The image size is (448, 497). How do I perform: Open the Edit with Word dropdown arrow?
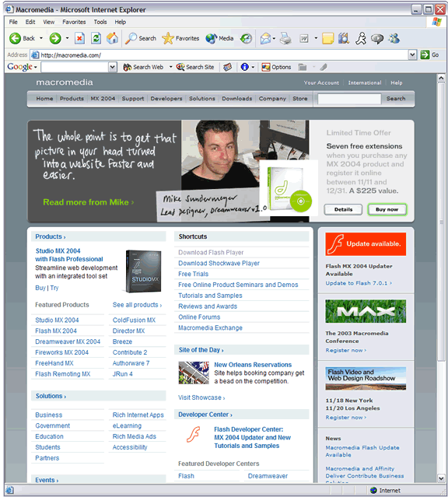[316, 39]
